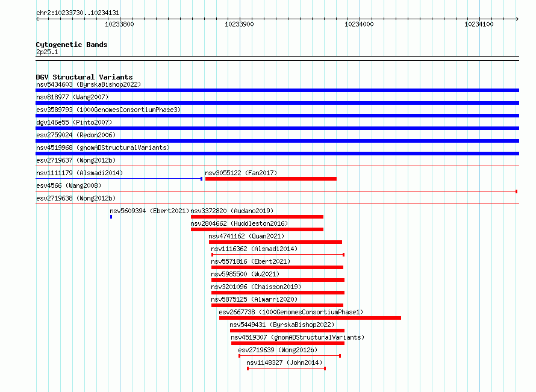Click the red bar for nsv5571816 (Ebert2021)
The width and height of the screenshot is (536, 392).
(277, 267)
